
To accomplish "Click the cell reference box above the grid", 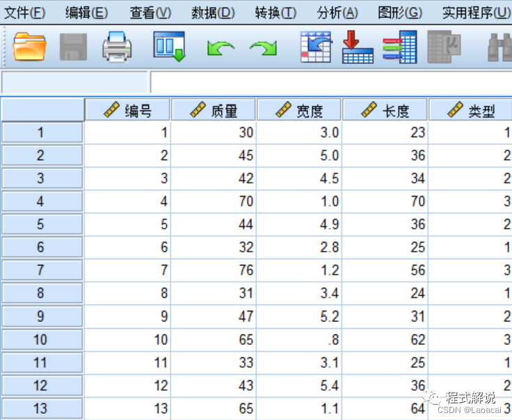I will (74, 82).
